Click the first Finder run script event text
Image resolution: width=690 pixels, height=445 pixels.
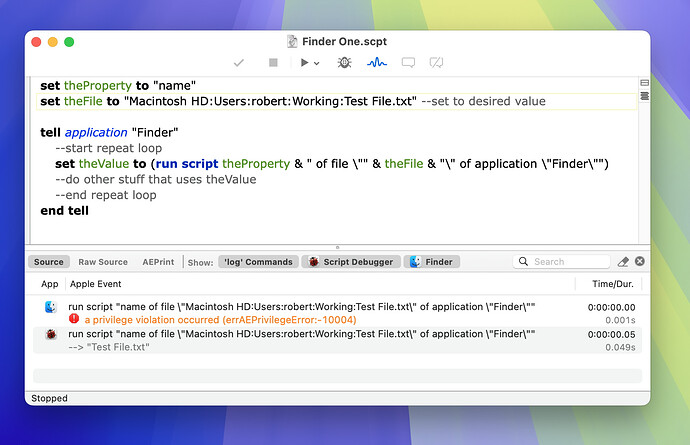[x=301, y=307]
